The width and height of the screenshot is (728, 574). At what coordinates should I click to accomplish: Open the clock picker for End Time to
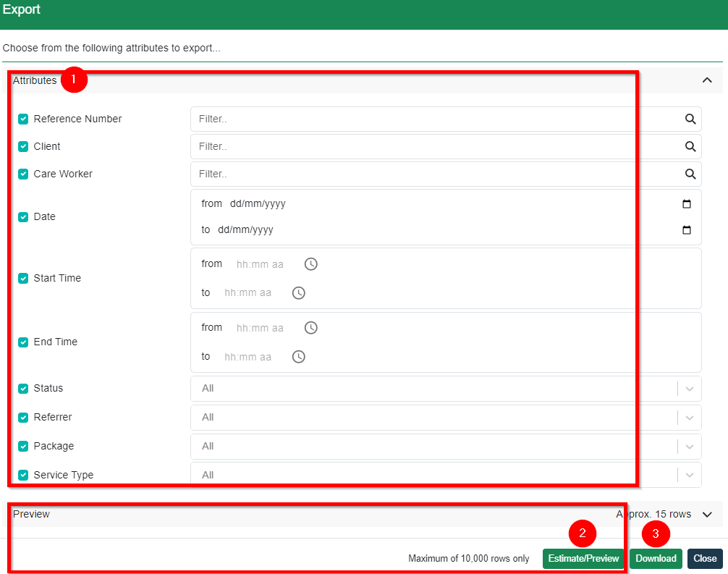pyautogui.click(x=299, y=356)
